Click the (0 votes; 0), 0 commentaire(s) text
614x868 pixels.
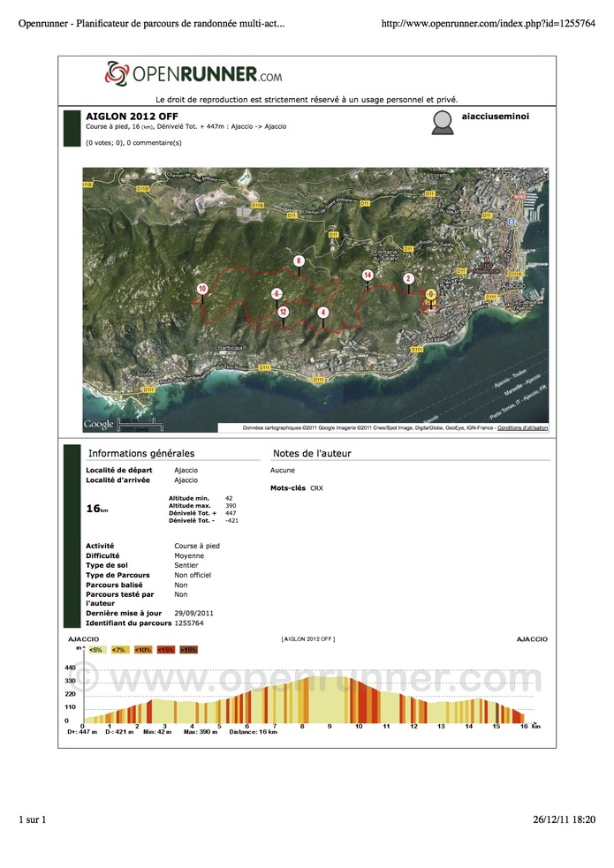[133, 143]
